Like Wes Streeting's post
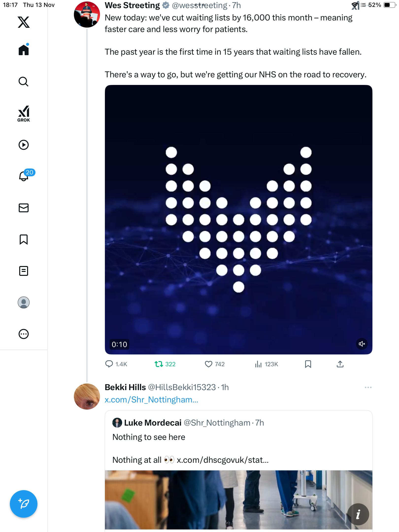The width and height of the screenshot is (399, 532). tap(209, 364)
